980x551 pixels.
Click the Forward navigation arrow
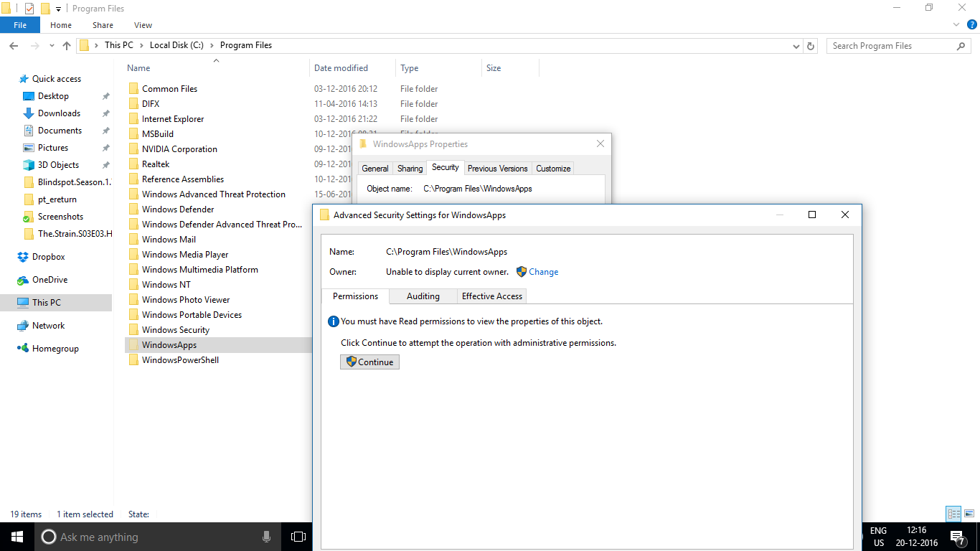34,45
